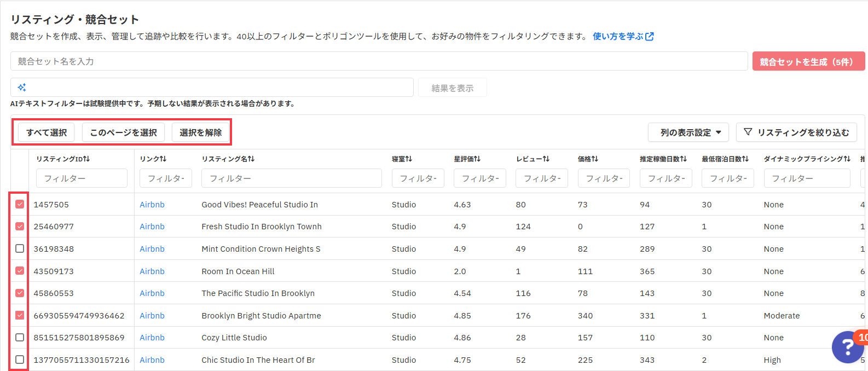Click estimated occupancy value 365
The width and height of the screenshot is (868, 371).
pos(647,271)
